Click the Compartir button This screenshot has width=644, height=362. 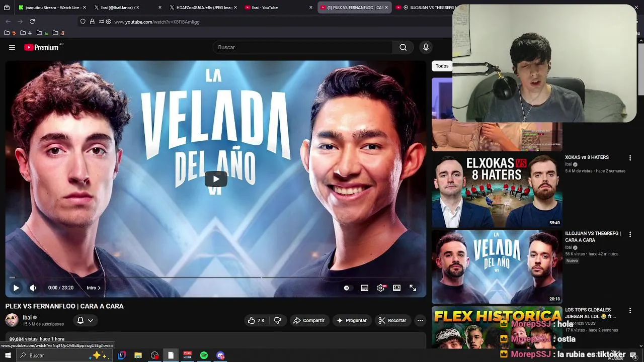click(x=309, y=320)
